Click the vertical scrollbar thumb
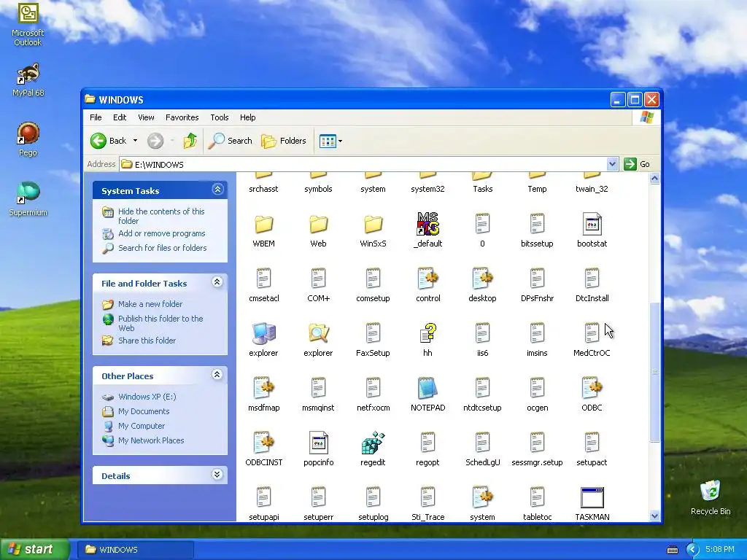The width and height of the screenshot is (747, 560). pyautogui.click(x=654, y=371)
